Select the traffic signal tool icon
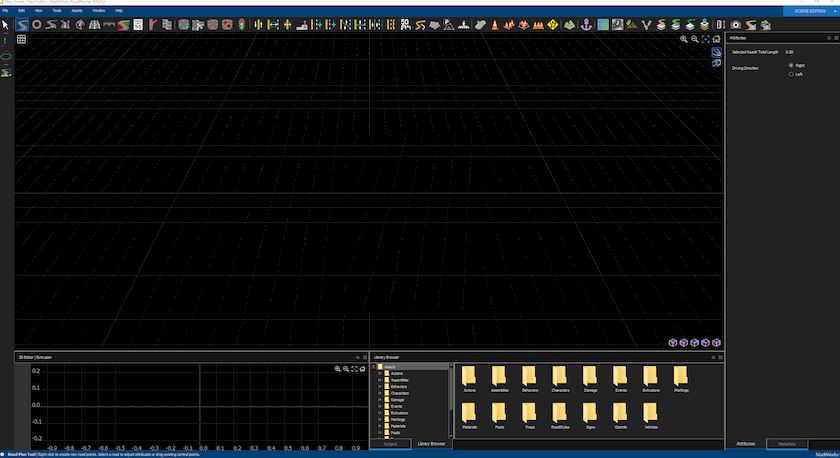Image resolution: width=840 pixels, height=458 pixels. point(241,24)
